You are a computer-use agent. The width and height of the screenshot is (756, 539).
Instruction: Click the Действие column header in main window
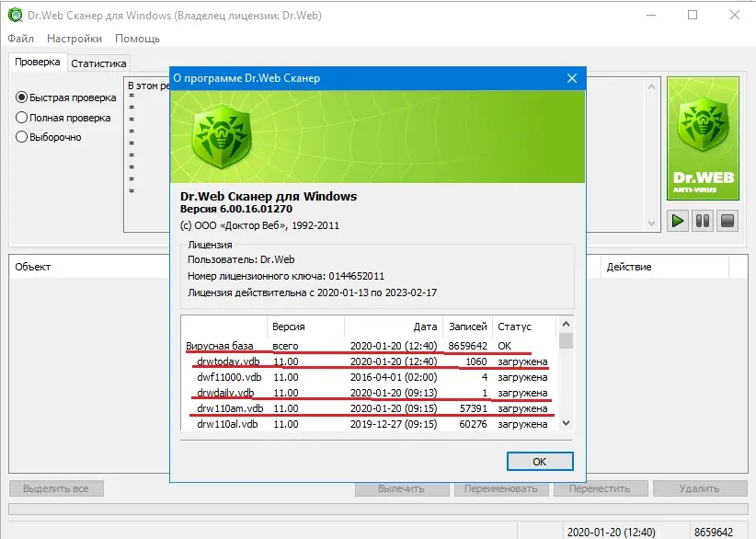[665, 267]
